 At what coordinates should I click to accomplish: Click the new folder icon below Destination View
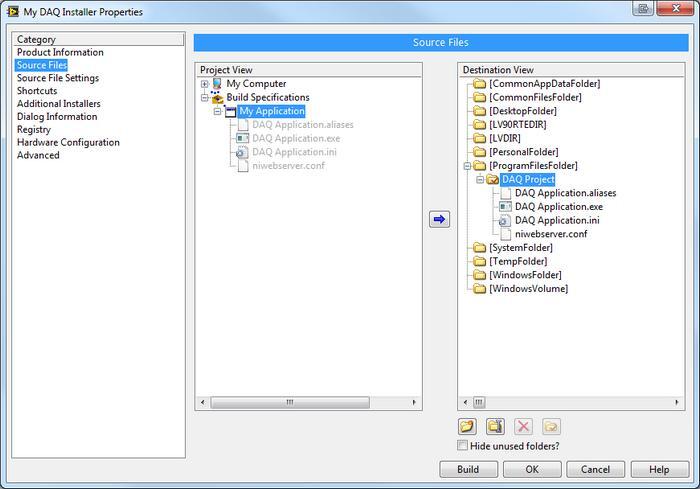[467, 426]
